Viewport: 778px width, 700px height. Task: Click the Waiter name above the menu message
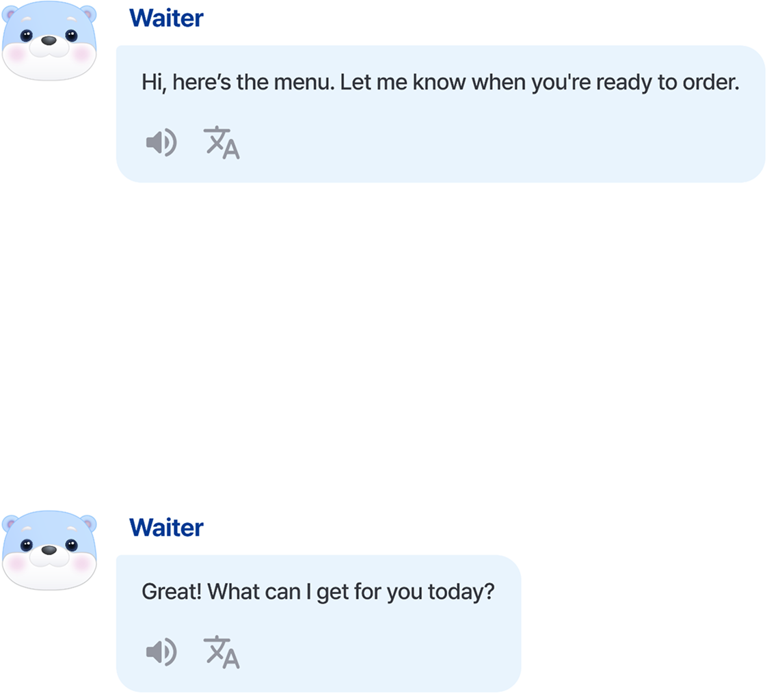coord(166,18)
